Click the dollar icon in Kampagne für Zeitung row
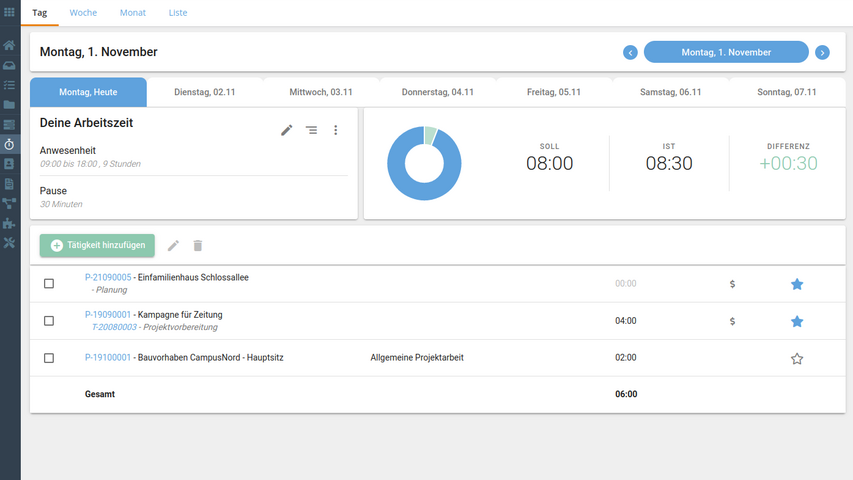This screenshot has width=853, height=480. tap(732, 321)
